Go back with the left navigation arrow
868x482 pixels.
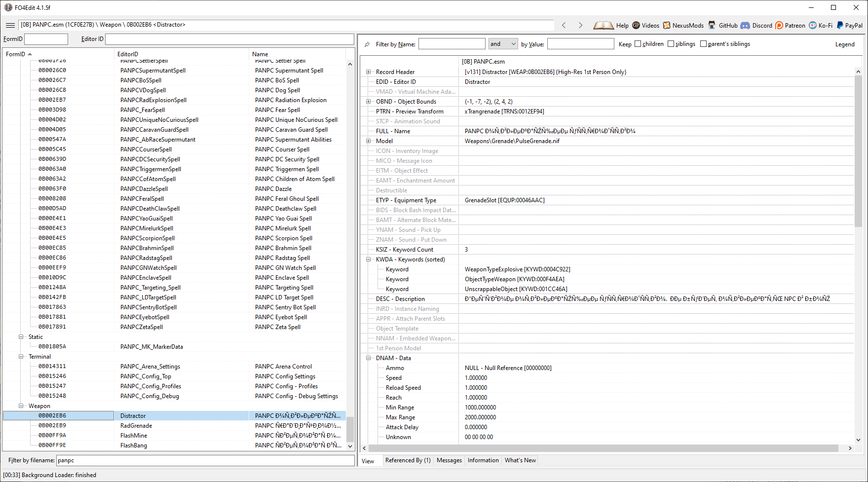(x=564, y=25)
